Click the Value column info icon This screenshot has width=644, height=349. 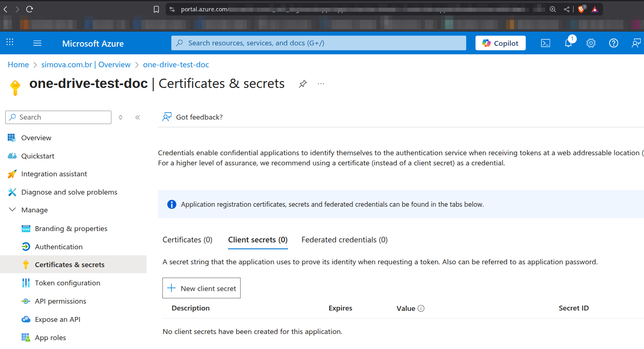(x=421, y=308)
